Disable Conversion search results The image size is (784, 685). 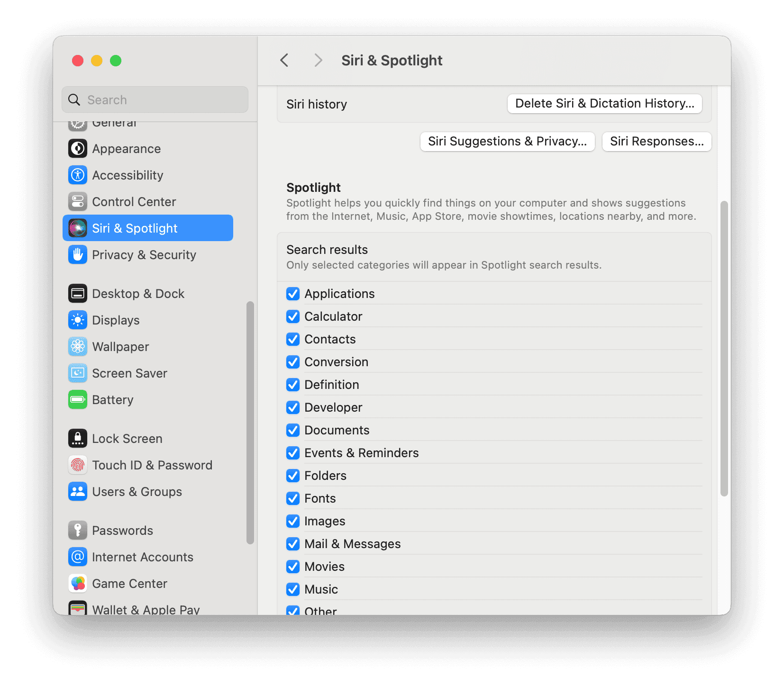click(x=293, y=362)
